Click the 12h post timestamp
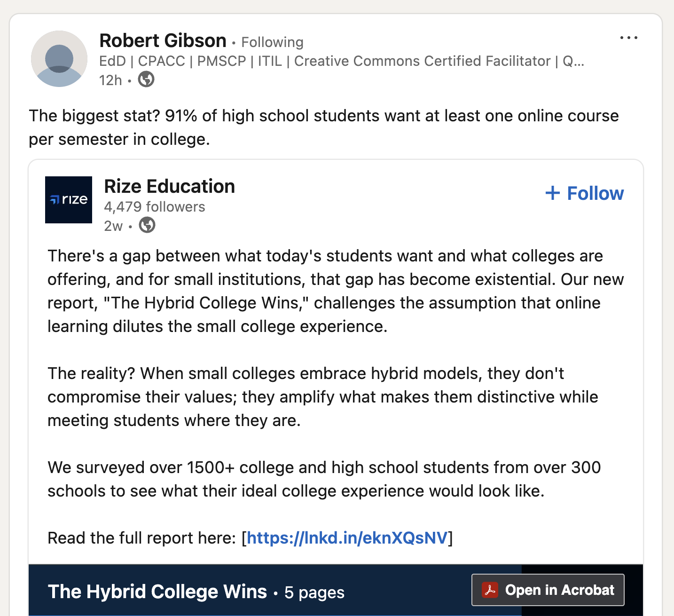 click(x=110, y=80)
